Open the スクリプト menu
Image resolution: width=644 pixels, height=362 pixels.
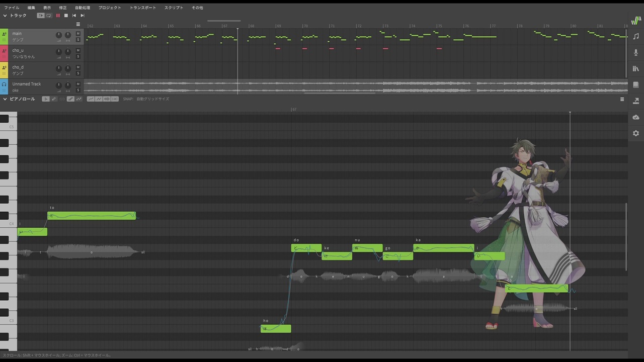coord(174,8)
